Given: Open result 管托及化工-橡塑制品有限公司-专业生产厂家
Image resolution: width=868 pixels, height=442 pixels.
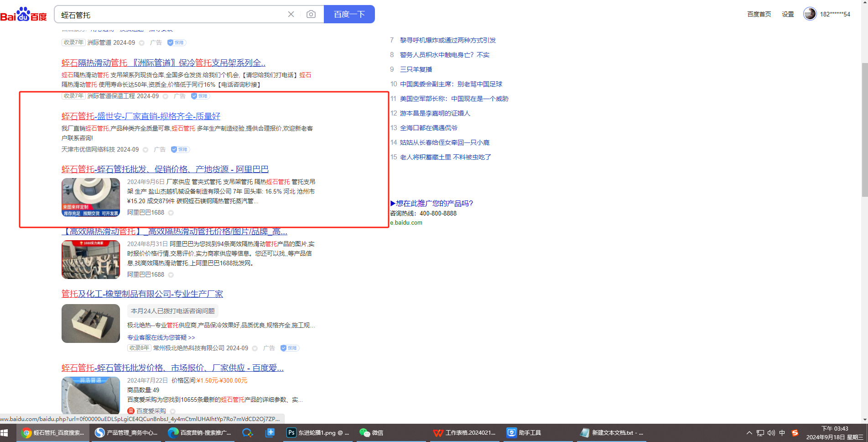Looking at the screenshot, I should click(x=142, y=294).
